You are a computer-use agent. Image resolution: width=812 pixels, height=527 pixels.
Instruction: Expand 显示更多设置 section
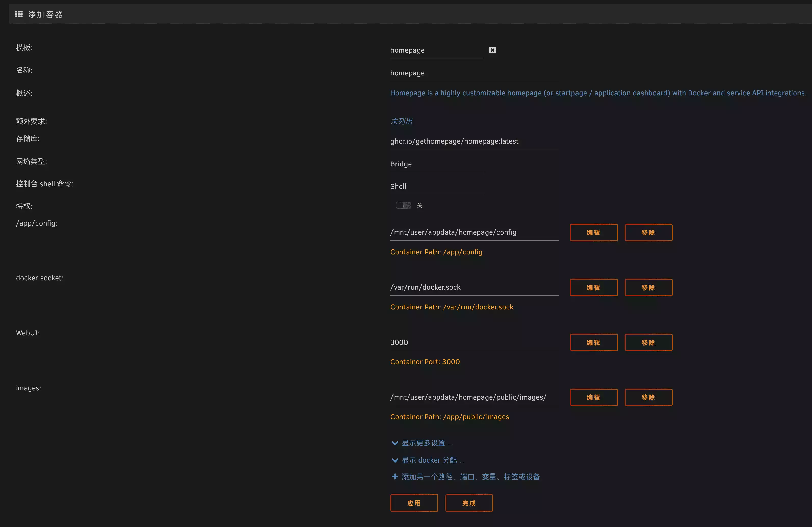click(x=427, y=443)
